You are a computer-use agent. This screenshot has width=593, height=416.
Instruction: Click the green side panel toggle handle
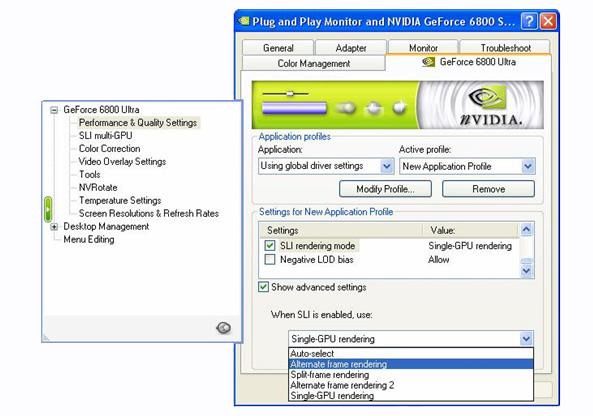click(x=48, y=209)
